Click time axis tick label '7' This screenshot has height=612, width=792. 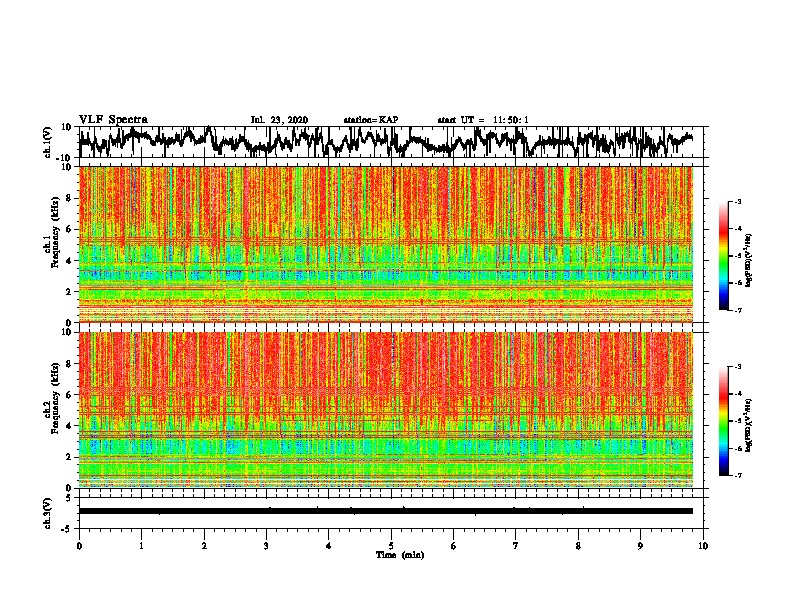[516, 546]
